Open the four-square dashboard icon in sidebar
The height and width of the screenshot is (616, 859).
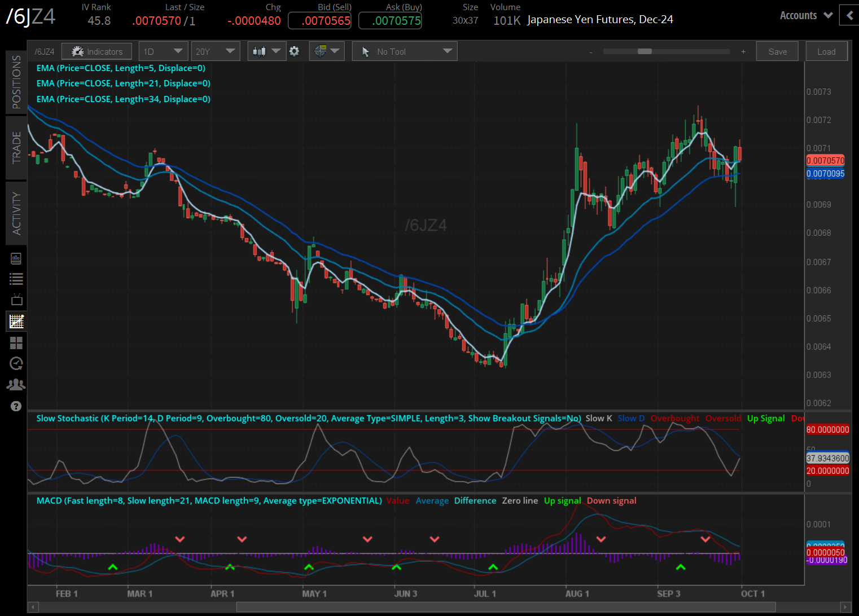pyautogui.click(x=16, y=343)
